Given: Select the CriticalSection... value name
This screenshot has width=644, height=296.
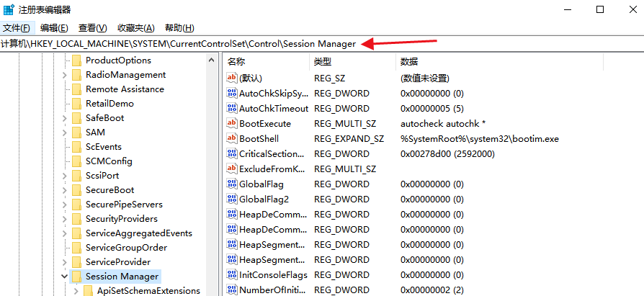Looking at the screenshot, I should coord(272,154).
